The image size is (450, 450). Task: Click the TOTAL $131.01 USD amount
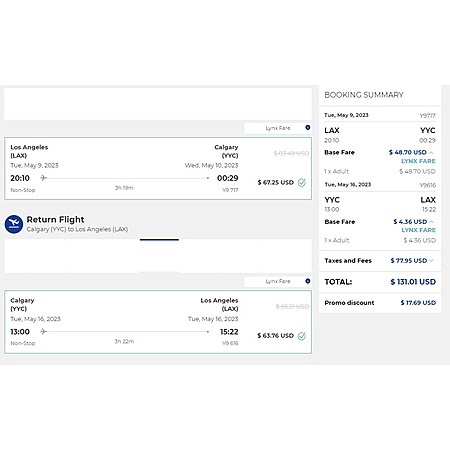click(413, 282)
